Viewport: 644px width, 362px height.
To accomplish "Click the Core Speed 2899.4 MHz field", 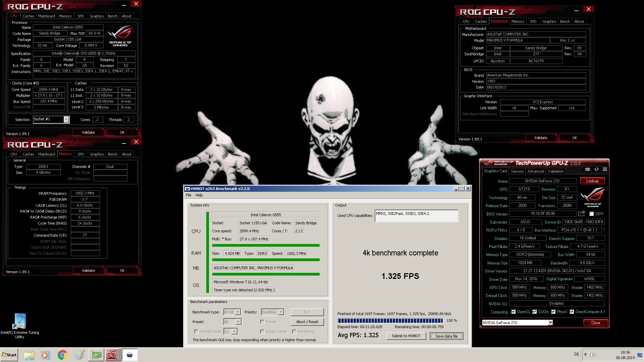I will [49, 90].
